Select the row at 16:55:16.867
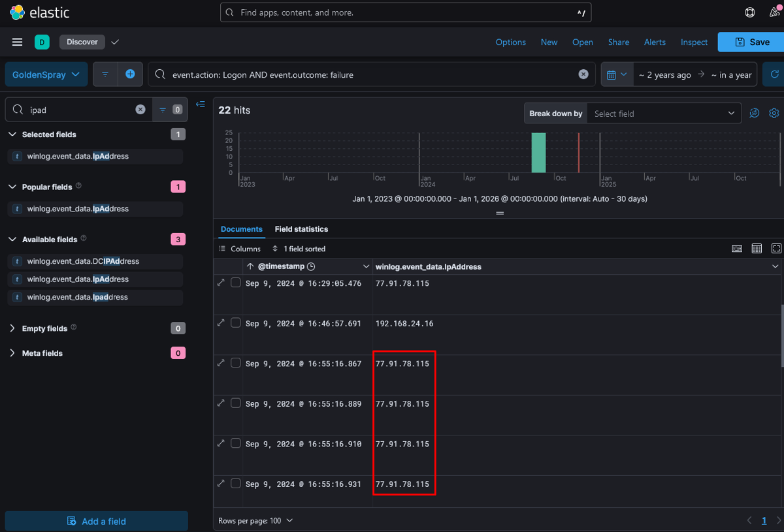The image size is (784, 532). [236, 363]
